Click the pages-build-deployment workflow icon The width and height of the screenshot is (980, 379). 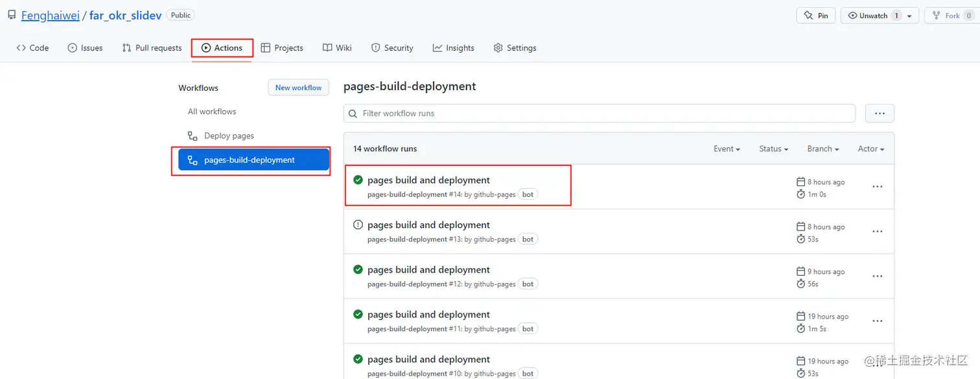(x=192, y=160)
